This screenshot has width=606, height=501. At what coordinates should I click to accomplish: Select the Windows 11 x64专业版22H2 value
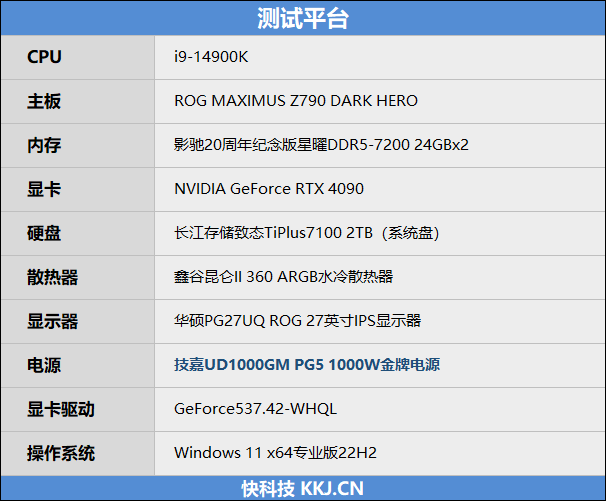275,453
